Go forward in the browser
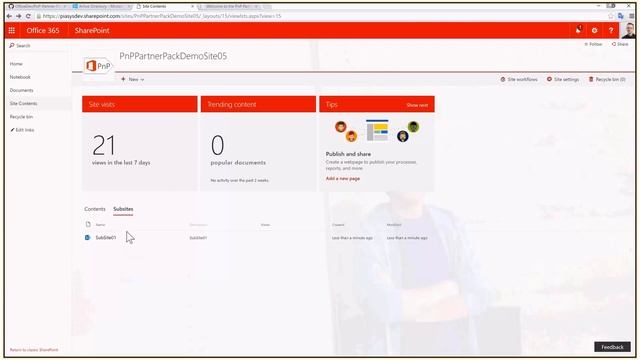 coord(18,16)
